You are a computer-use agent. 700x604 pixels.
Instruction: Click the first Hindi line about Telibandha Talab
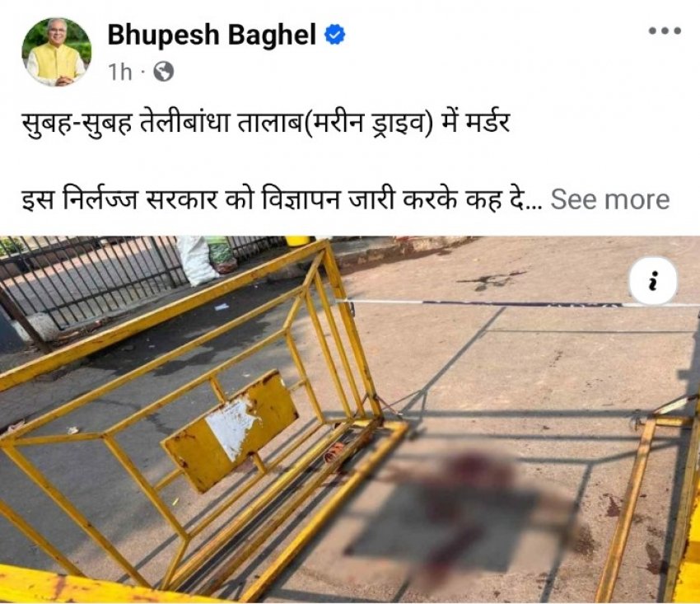(x=266, y=123)
